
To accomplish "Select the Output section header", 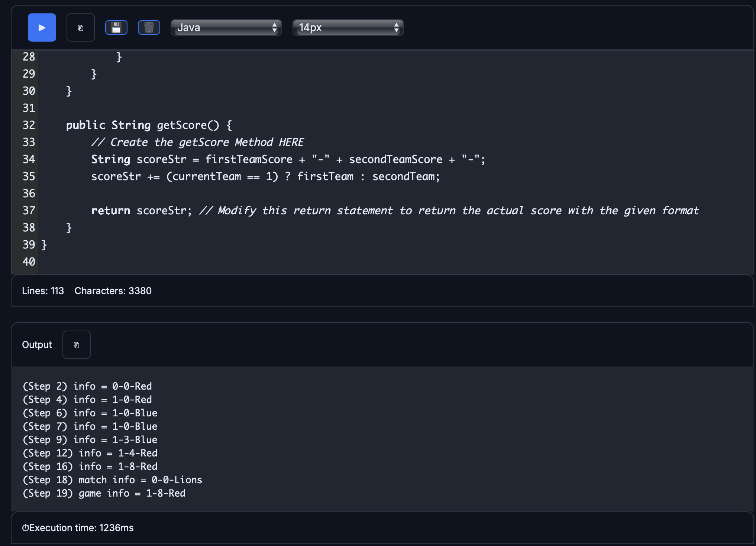I will [37, 344].
